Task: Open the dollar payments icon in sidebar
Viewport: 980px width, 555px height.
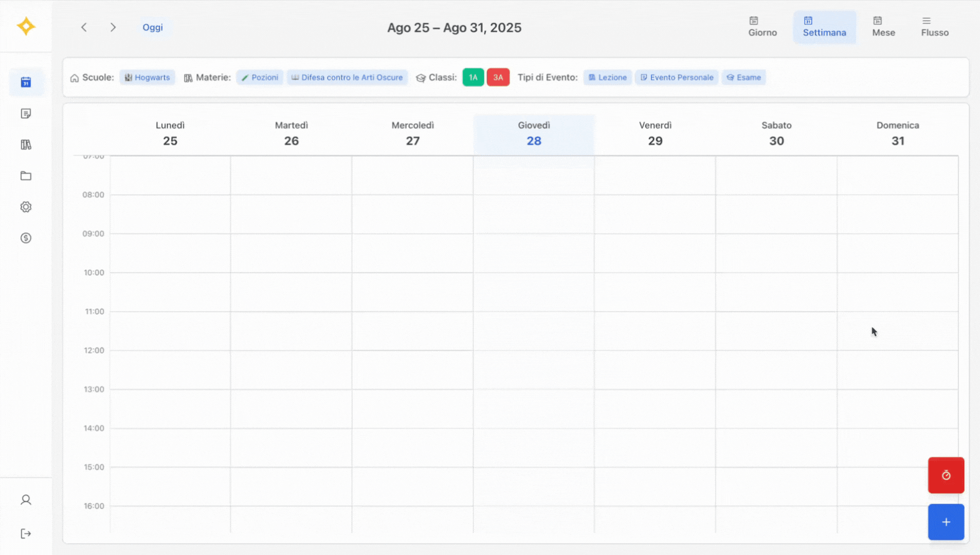Action: (x=26, y=238)
